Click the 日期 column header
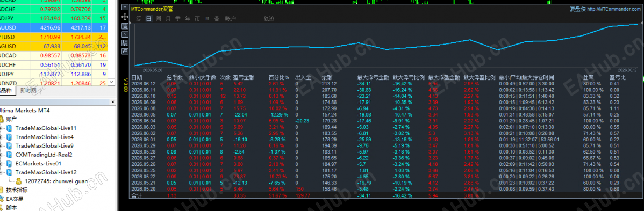Viewport: 644px width, 211px height. click(137, 77)
